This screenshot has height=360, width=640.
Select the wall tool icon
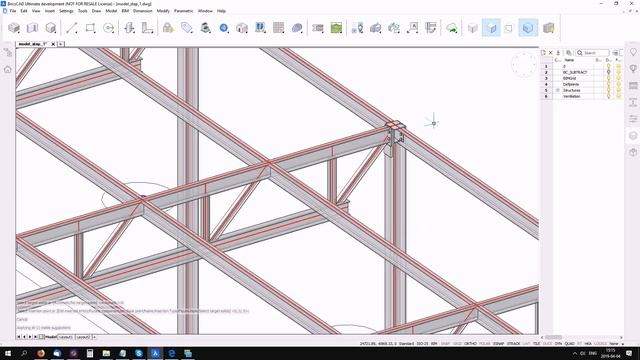32,28
